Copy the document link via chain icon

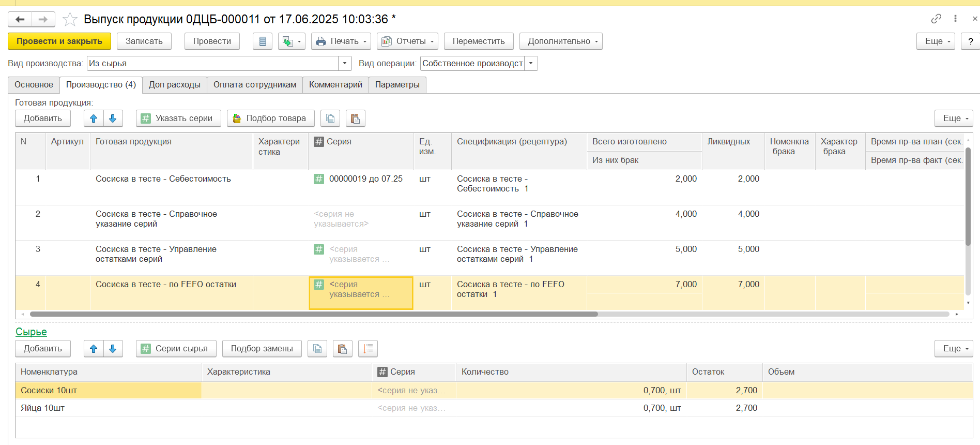(936, 19)
